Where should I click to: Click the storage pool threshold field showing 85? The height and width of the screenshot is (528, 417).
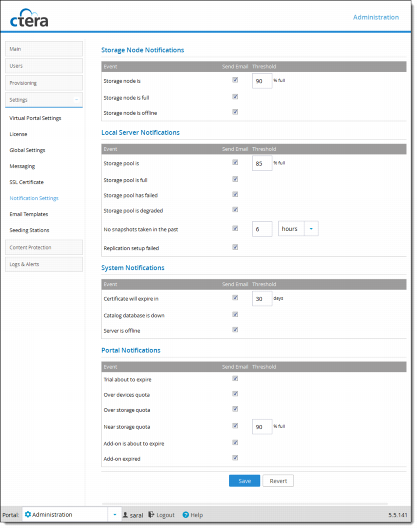[262, 163]
